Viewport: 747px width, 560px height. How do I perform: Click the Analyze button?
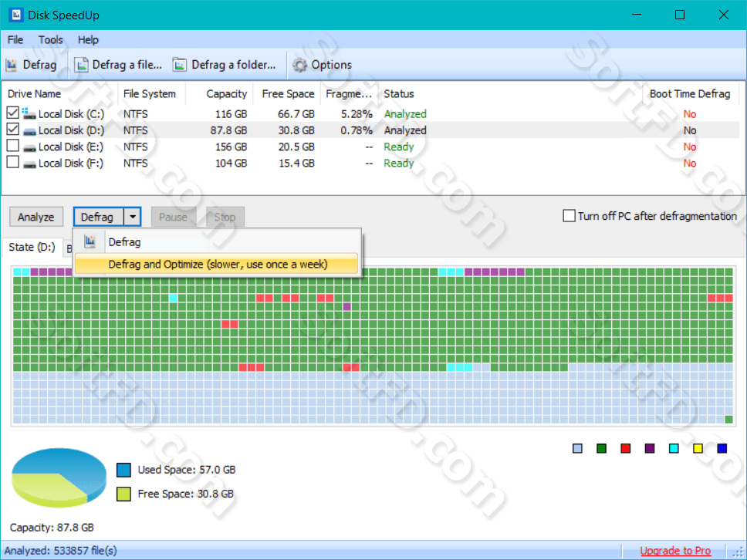coord(36,218)
